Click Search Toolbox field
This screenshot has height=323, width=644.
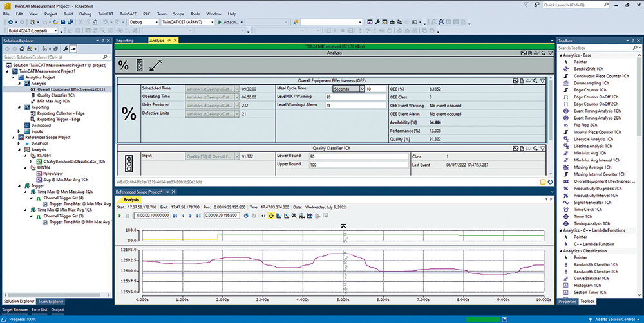tap(596, 48)
